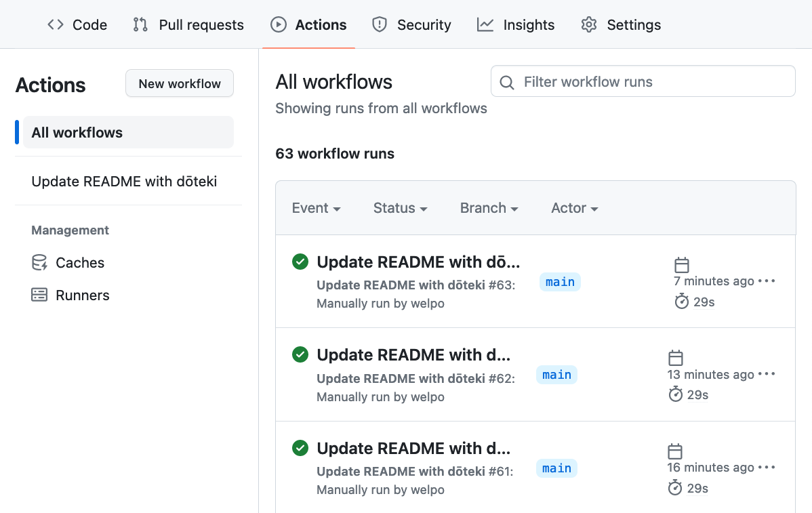This screenshot has width=812, height=513.
Task: Click the Actions play-circle icon
Action: (x=279, y=25)
